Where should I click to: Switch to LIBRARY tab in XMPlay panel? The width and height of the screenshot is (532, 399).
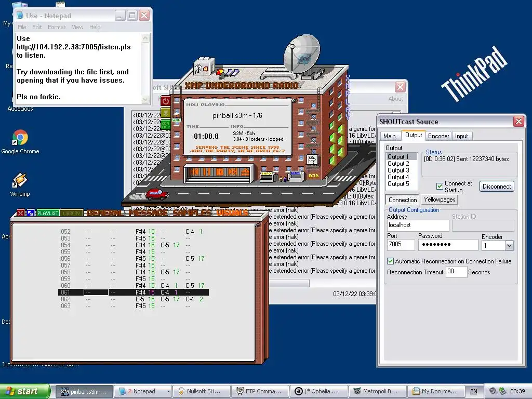(72, 213)
